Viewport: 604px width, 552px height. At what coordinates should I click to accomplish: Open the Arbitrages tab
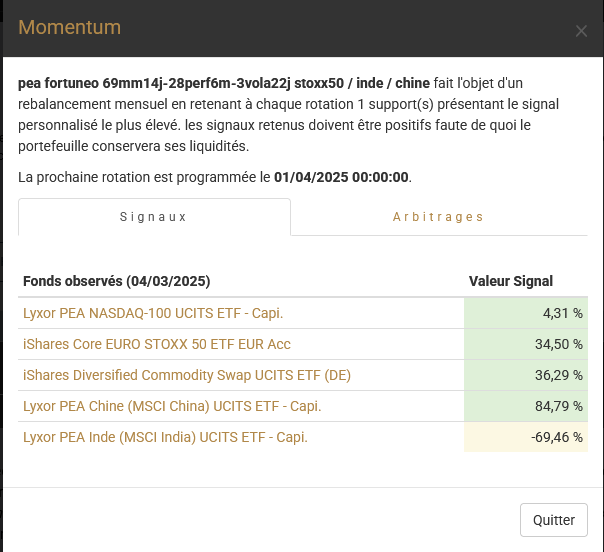pyautogui.click(x=438, y=217)
